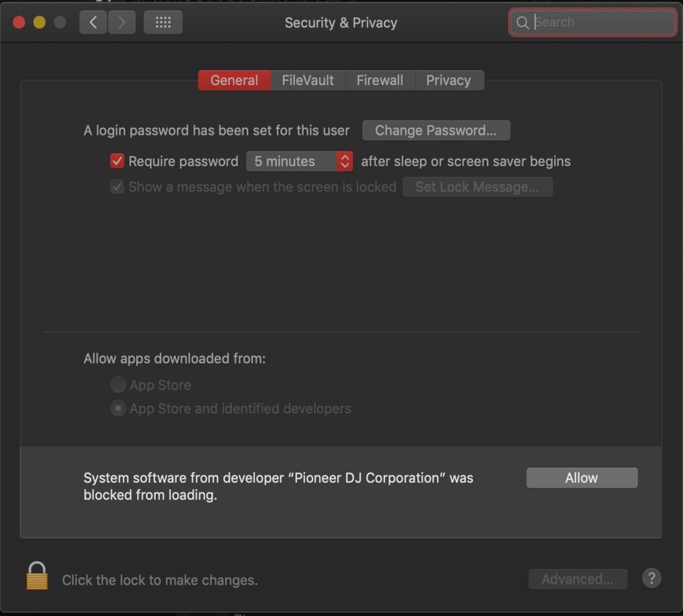Click the magnifying glass search icon
Viewport: 683px width, 616px height.
coord(522,22)
